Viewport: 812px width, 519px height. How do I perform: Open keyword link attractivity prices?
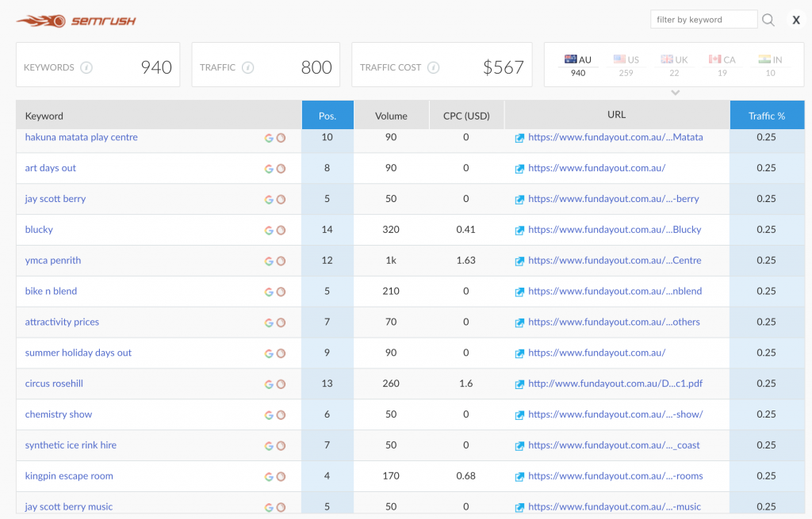pos(62,322)
